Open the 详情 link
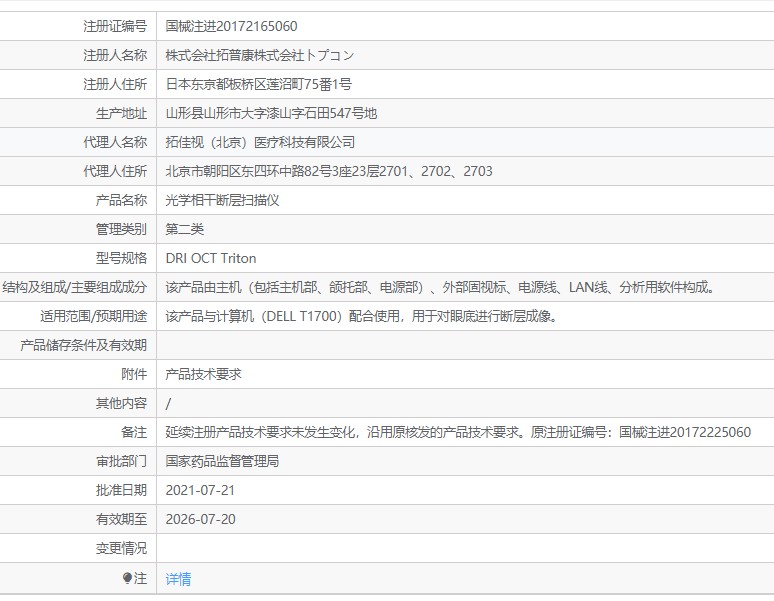Image resolution: width=774 pixels, height=601 pixels. click(178, 578)
